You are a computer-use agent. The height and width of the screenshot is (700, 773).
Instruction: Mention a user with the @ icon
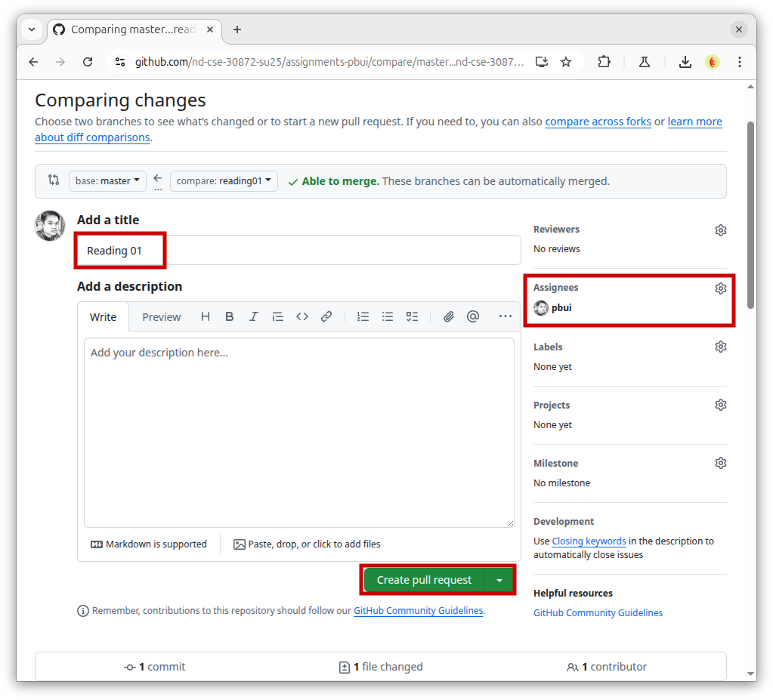(473, 316)
